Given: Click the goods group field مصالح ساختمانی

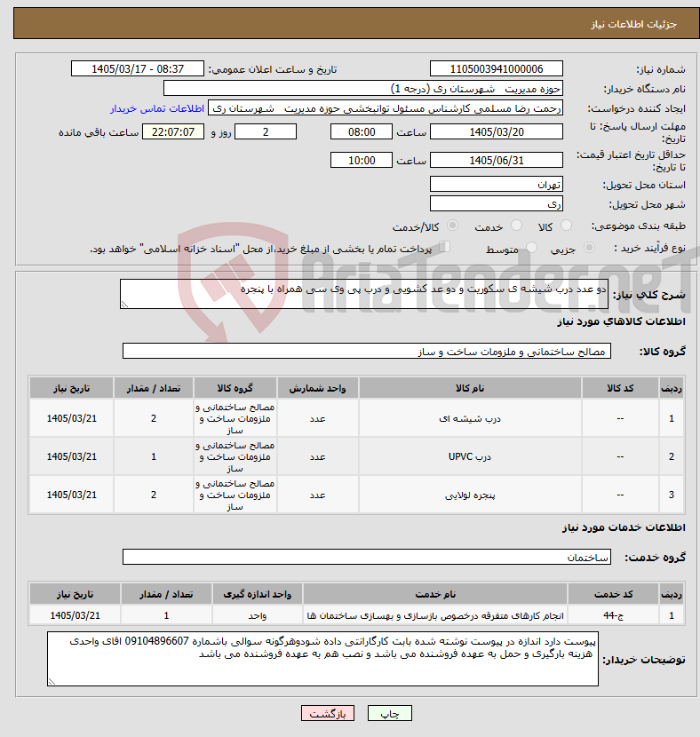Looking at the screenshot, I should tap(367, 351).
